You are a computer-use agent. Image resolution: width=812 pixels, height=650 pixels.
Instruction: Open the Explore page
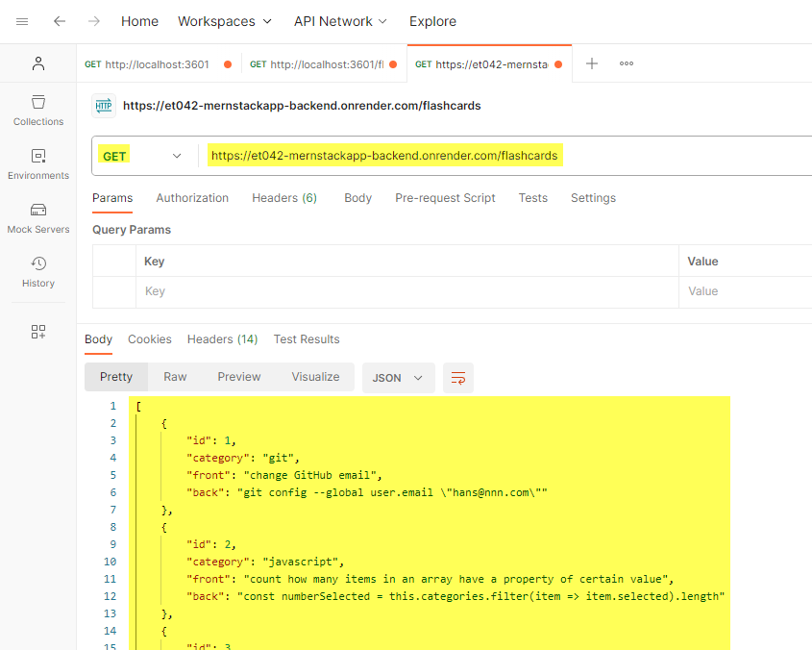(433, 21)
